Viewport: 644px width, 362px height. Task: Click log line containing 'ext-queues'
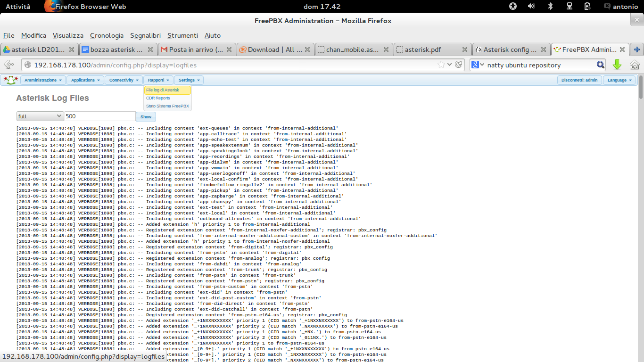pos(177,128)
